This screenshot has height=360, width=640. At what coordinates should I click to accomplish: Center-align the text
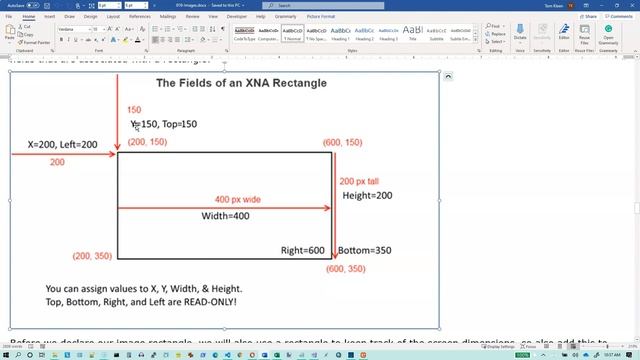(162, 40)
